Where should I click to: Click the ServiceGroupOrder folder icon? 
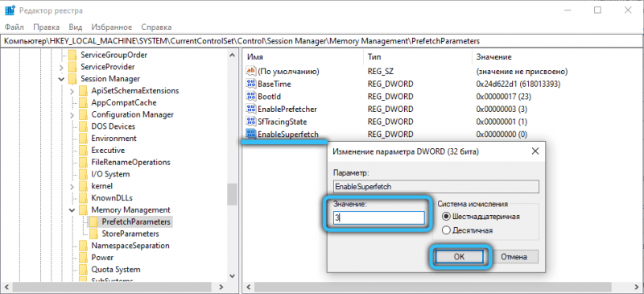[x=72, y=55]
